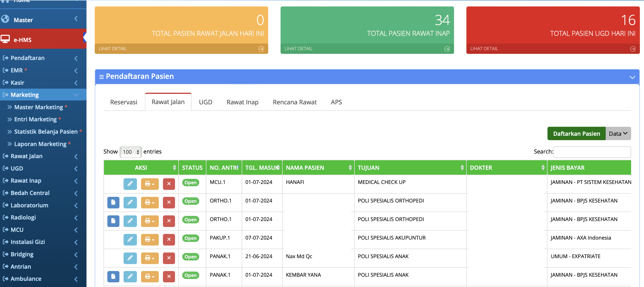This screenshot has width=644, height=287.
Task: Open document icon for KEMBAR YANA row
Action: [113, 276]
